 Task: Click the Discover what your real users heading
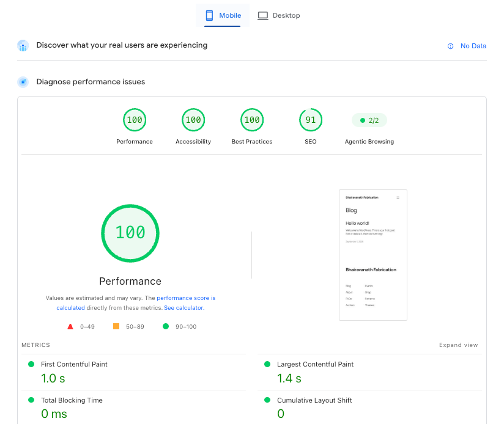[122, 45]
